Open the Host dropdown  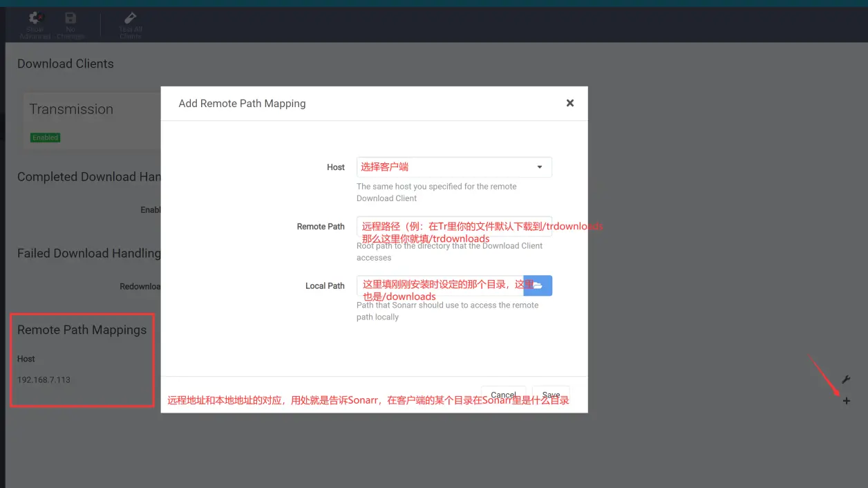[454, 167]
